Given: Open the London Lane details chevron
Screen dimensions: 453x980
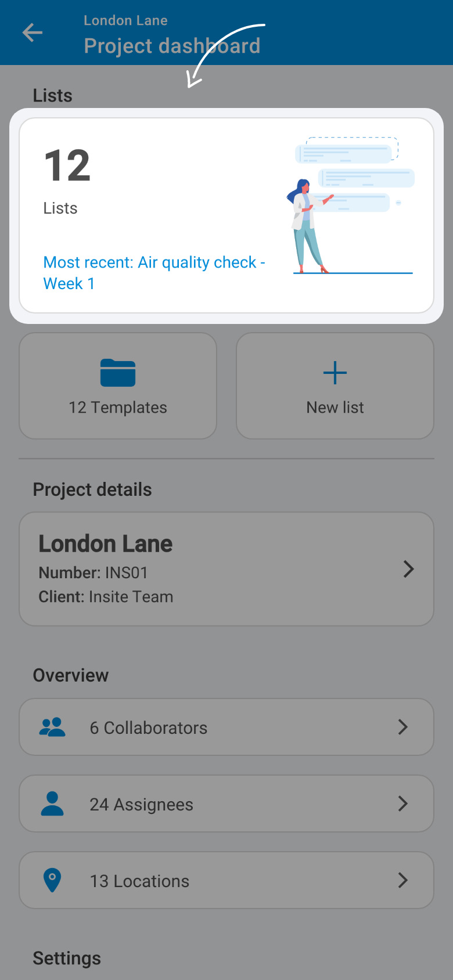Looking at the screenshot, I should click(x=408, y=569).
